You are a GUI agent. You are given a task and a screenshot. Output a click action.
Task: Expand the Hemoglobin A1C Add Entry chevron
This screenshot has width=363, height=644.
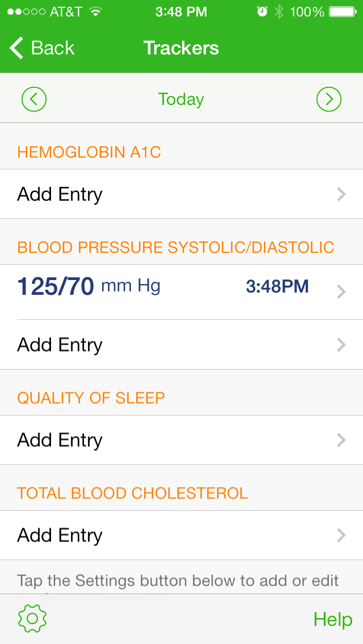pyautogui.click(x=341, y=194)
